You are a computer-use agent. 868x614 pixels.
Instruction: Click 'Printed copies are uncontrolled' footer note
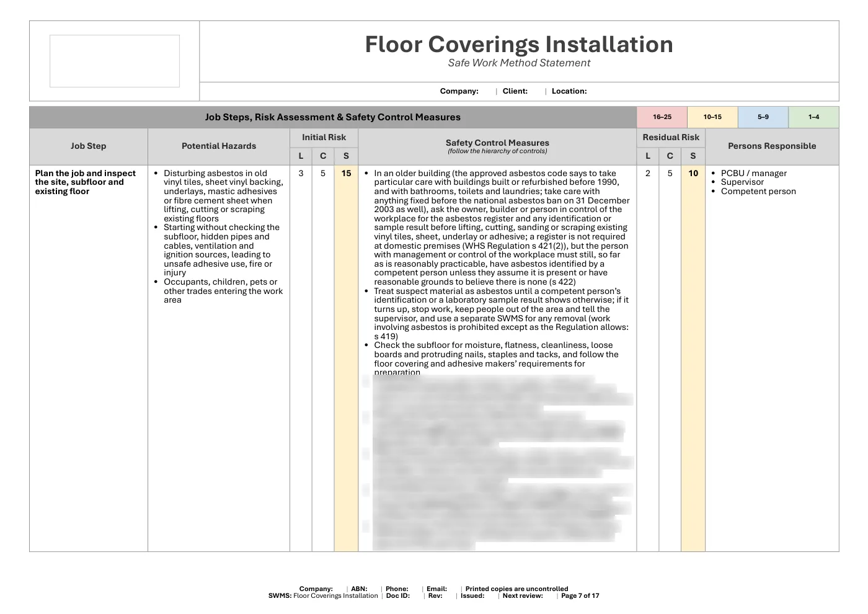tap(516, 589)
